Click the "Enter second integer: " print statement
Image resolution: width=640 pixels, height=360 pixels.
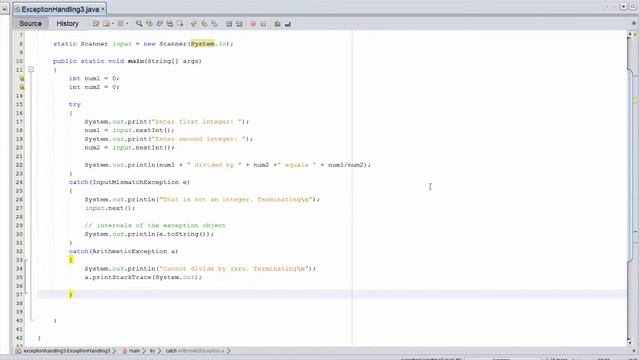[169, 139]
